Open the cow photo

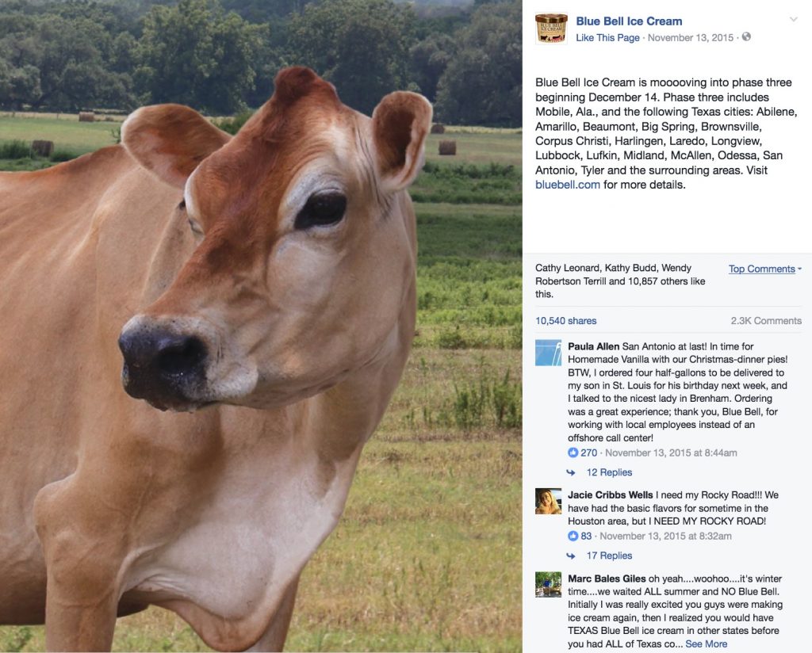(261, 326)
